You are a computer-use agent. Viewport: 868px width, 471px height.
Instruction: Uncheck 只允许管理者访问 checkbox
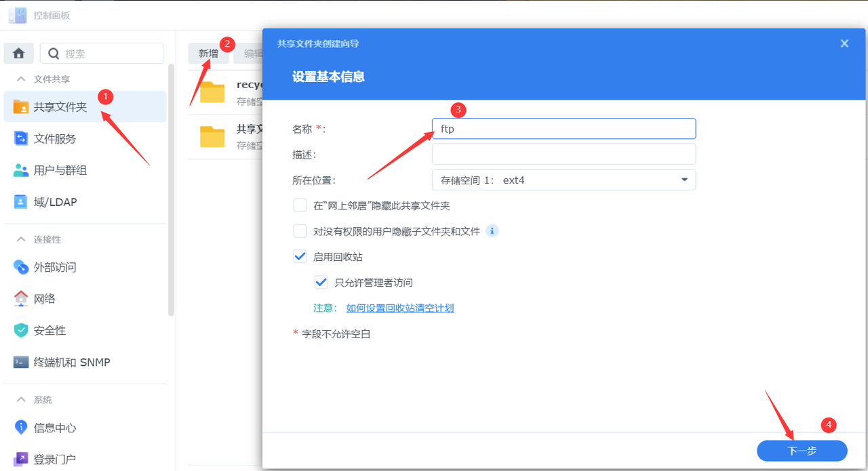(321, 283)
